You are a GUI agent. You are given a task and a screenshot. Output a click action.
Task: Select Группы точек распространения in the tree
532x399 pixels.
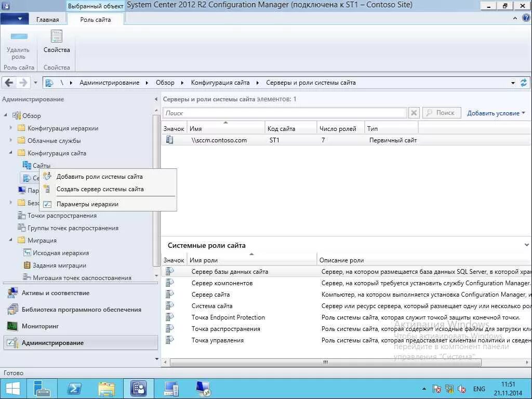click(x=73, y=228)
